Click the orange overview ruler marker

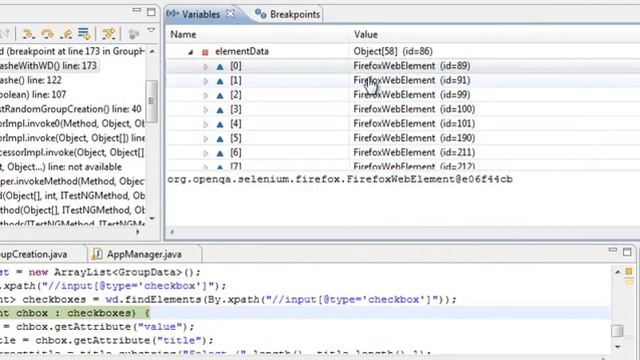pyautogui.click(x=629, y=271)
